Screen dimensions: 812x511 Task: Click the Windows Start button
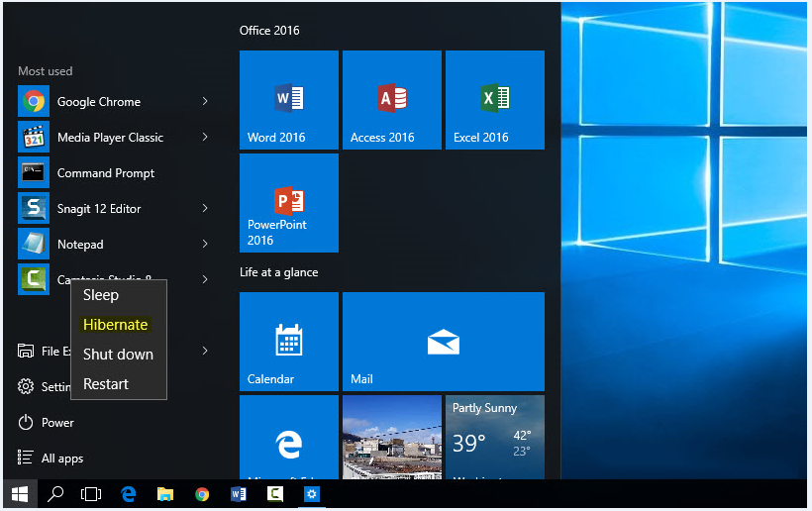click(x=20, y=494)
